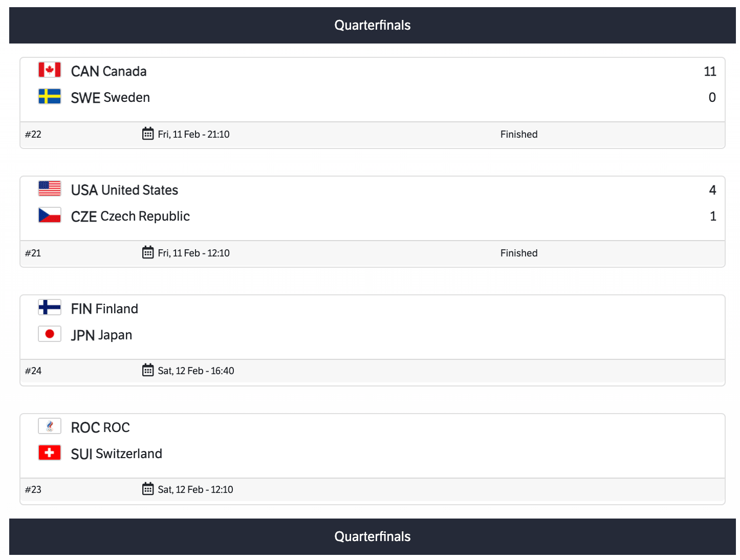Viewport: 740px width, 560px height.
Task: Click the bottom Quarterfinals header bar
Action: (x=372, y=536)
